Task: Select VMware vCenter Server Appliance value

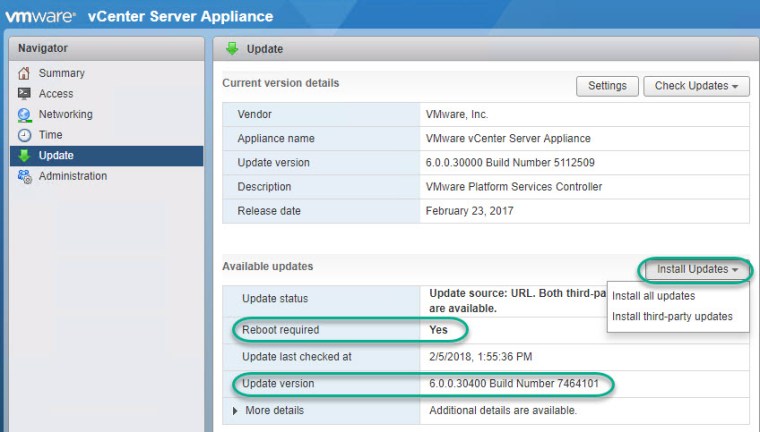Action: (508, 139)
